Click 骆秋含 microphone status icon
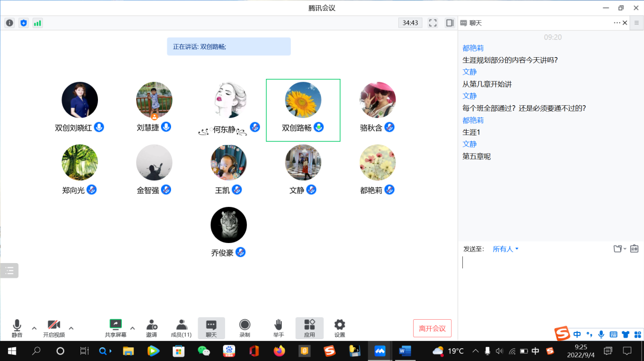This screenshot has height=361, width=644. tap(389, 127)
